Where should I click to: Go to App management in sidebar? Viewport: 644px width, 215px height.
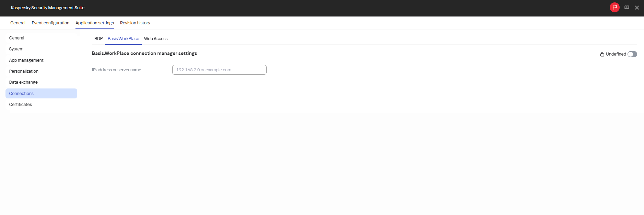tap(41, 60)
